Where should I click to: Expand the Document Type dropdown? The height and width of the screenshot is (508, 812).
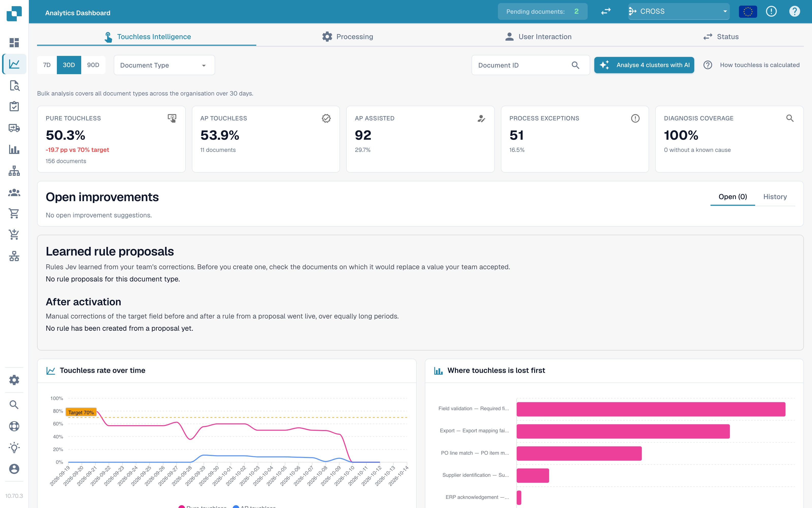pos(164,65)
